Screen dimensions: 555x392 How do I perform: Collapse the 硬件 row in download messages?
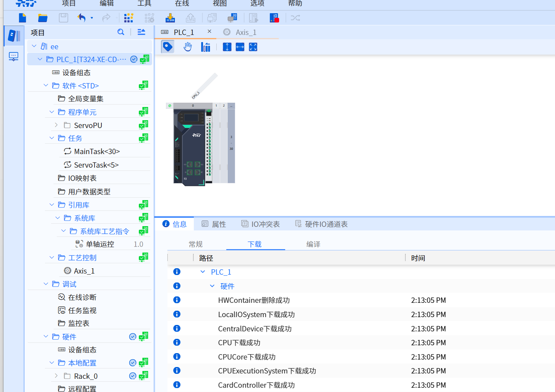point(212,286)
